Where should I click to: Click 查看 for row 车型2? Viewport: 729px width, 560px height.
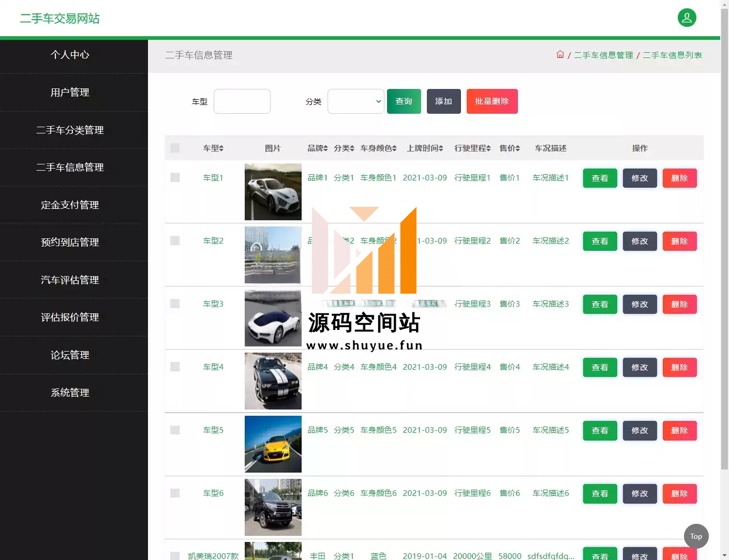(600, 241)
